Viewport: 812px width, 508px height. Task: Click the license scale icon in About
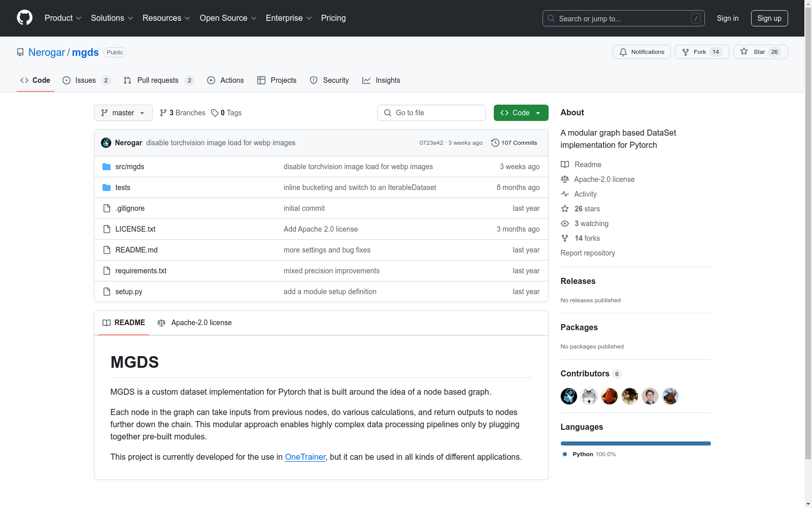(565, 179)
